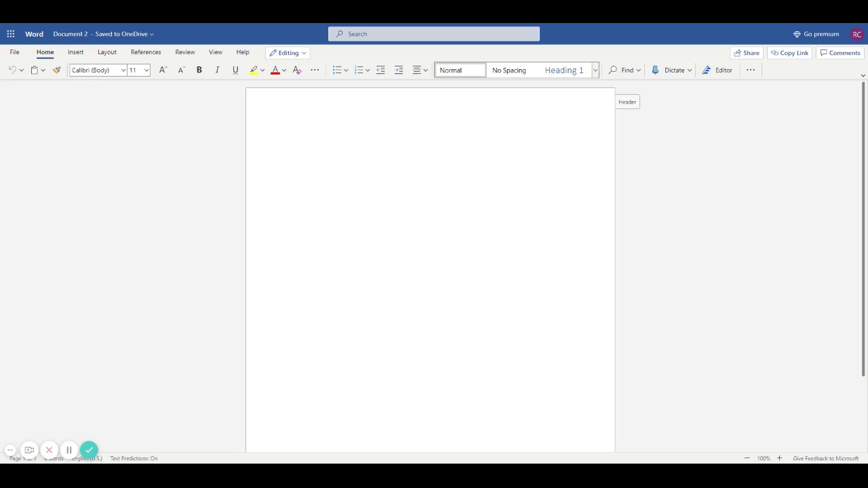Screen dimensions: 868x488
Task: Clear all formatting
Action: (296, 70)
